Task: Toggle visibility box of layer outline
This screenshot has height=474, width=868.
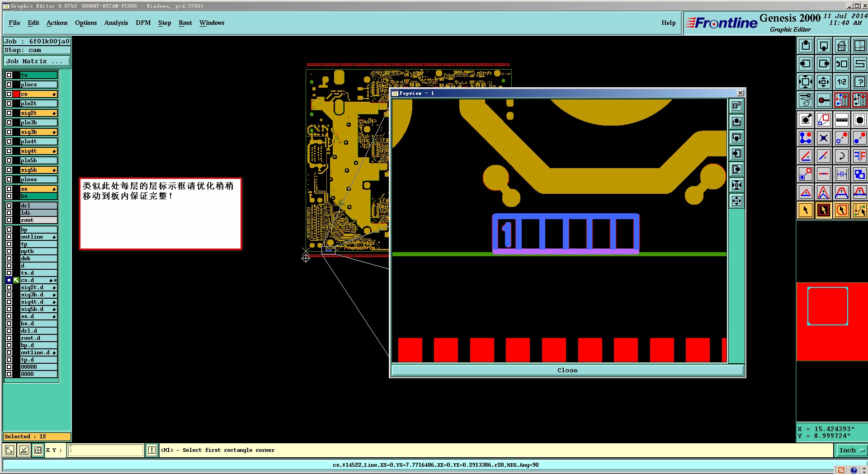Action: click(9, 237)
